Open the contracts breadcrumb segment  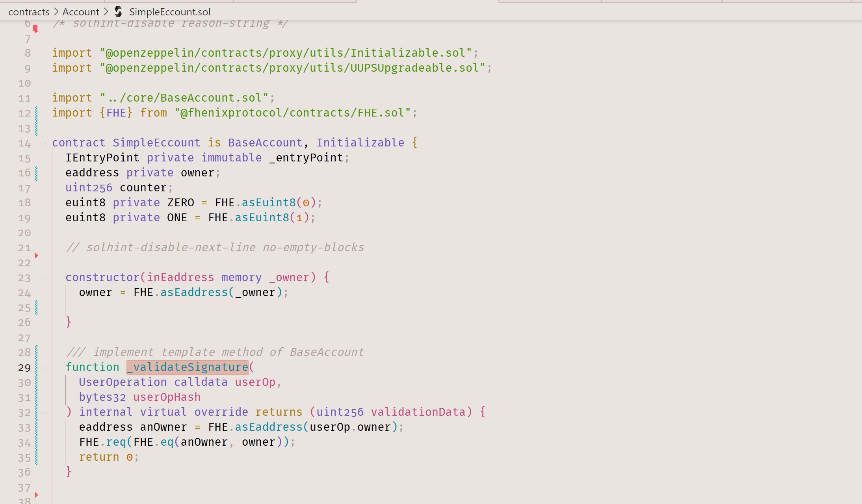(29, 12)
